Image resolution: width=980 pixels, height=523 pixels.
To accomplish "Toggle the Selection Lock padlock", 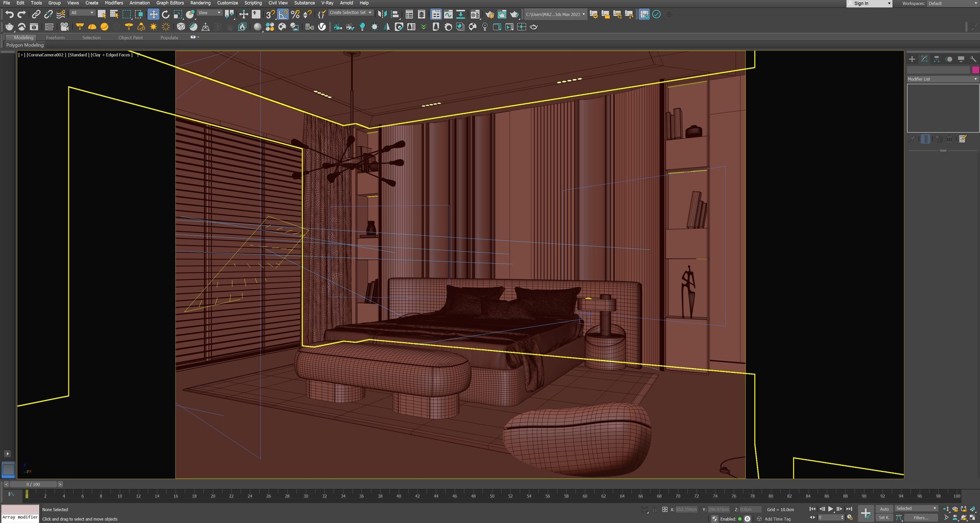I will pyautogui.click(x=655, y=509).
